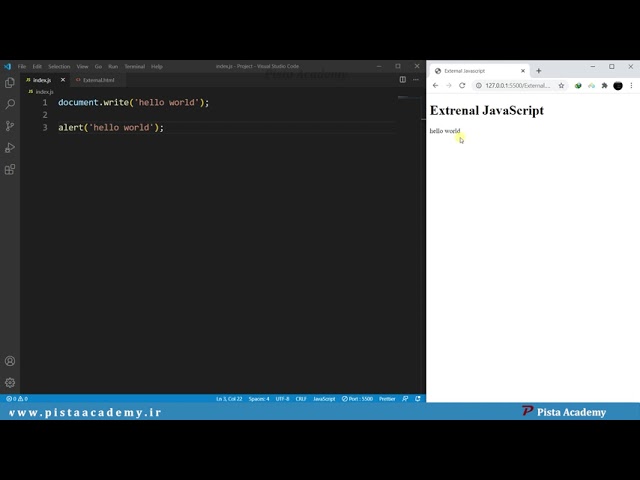Close the External Javascript browser tab
Viewport: 640px width, 480px height.
click(x=523, y=71)
